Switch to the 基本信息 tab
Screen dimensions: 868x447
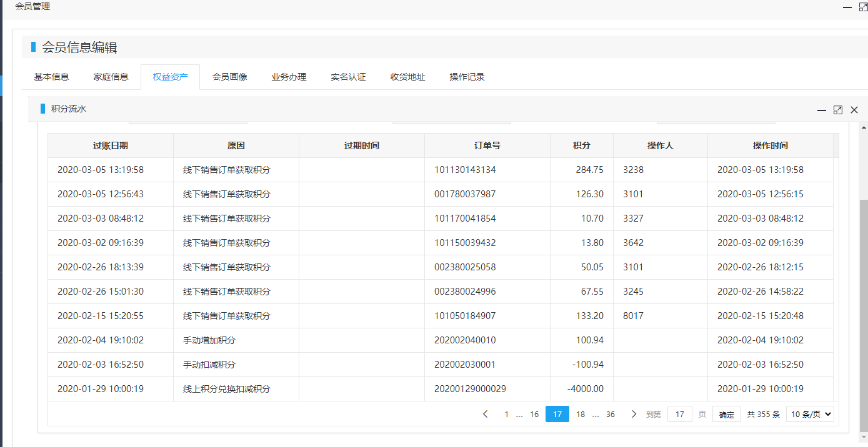pyautogui.click(x=51, y=77)
